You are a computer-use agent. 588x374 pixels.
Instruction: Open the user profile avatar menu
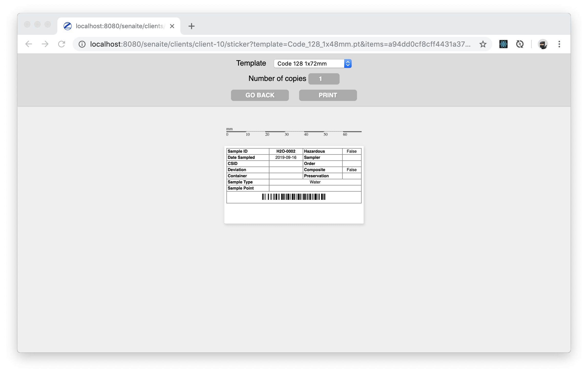point(543,44)
